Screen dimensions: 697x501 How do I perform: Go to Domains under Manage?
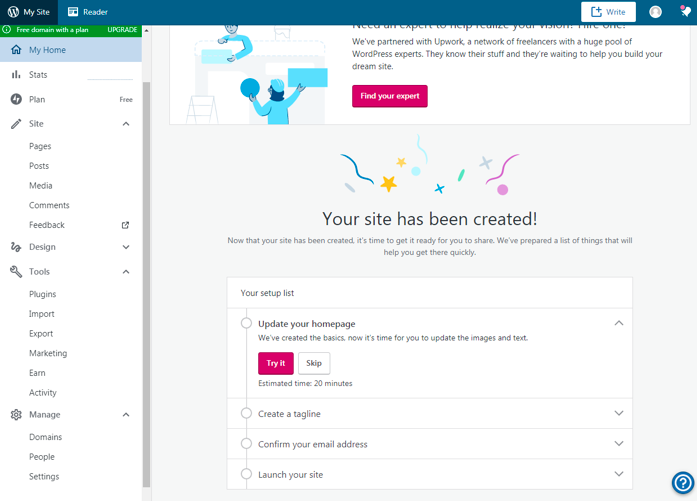(45, 437)
